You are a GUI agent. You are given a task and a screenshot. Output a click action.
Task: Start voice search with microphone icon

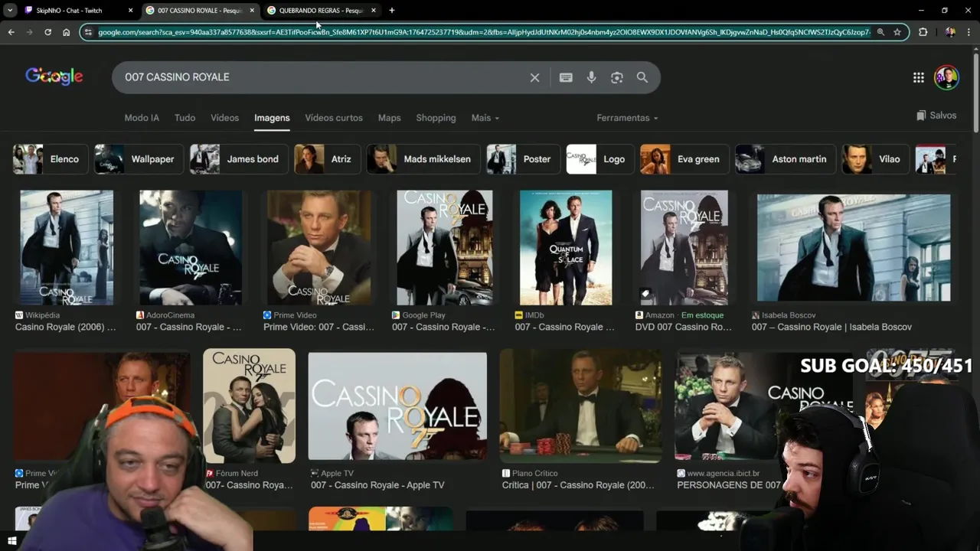(591, 77)
